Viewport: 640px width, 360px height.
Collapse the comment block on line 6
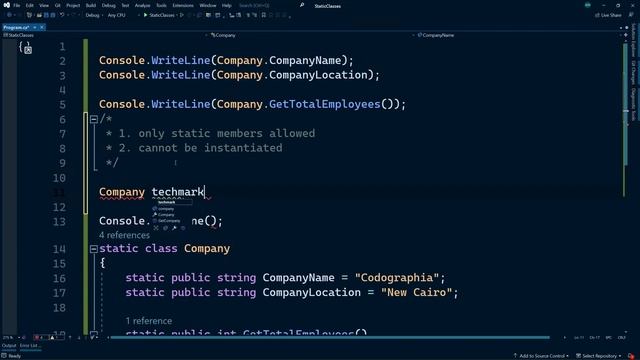93,119
